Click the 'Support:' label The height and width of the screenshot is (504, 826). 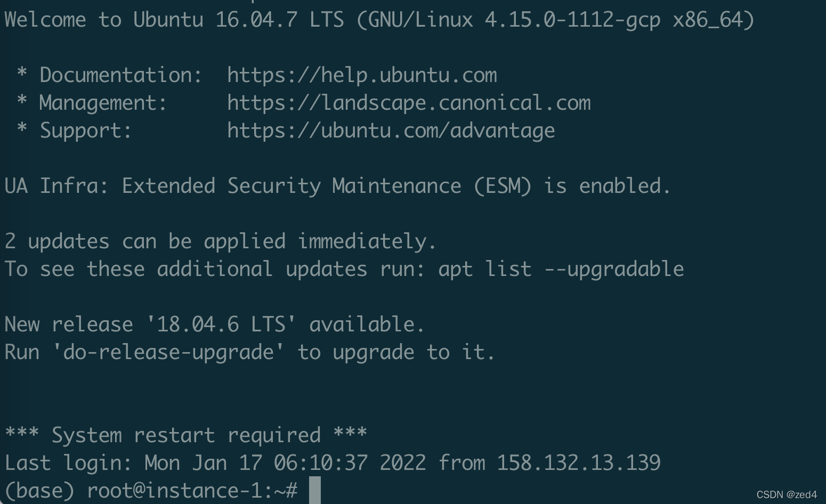(86, 131)
